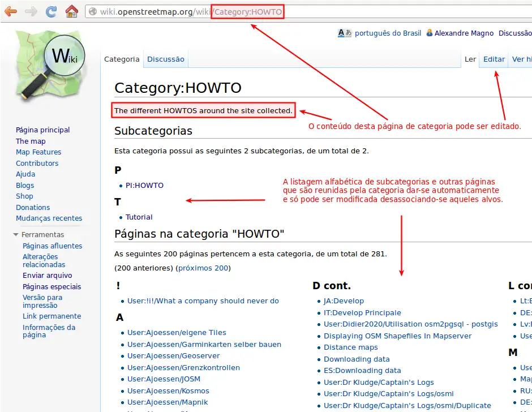Open the Tutorial subcategory link
The width and height of the screenshot is (532, 412).
tap(139, 217)
